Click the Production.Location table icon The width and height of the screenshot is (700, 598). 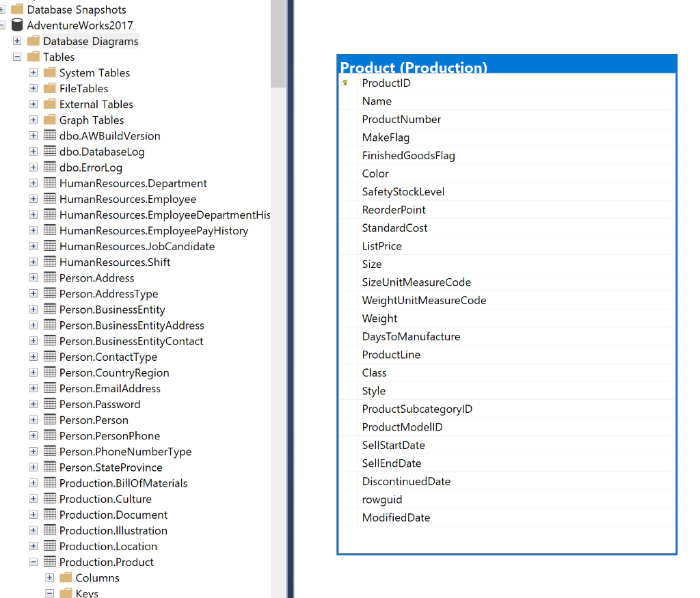(49, 546)
